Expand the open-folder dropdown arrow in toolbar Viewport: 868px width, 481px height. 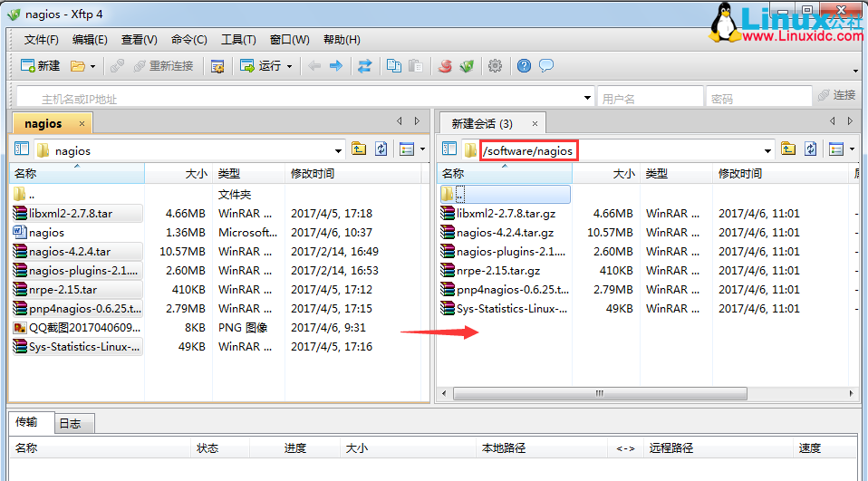pos(92,66)
